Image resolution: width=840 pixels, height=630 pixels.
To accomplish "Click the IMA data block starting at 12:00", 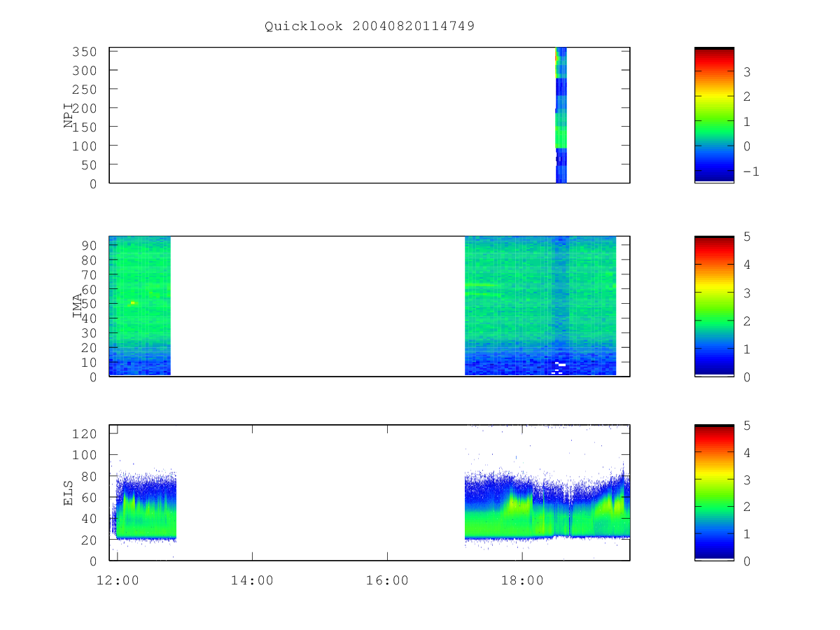I will point(140,306).
